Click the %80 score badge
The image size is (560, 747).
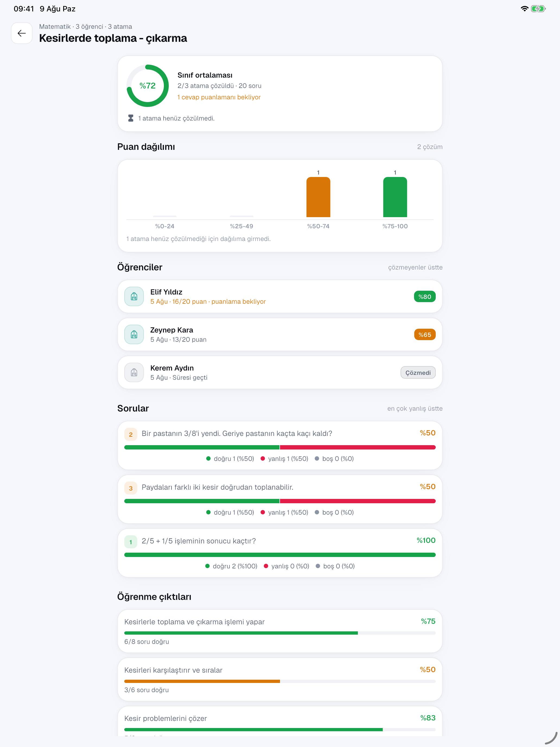pos(425,296)
